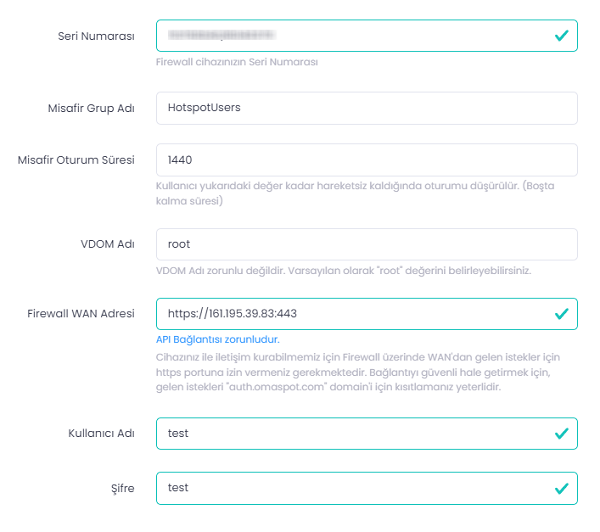Screen dimensions: 600x532
Task: Click the green checkmark in Seri Numarası field
Action: coord(562,36)
